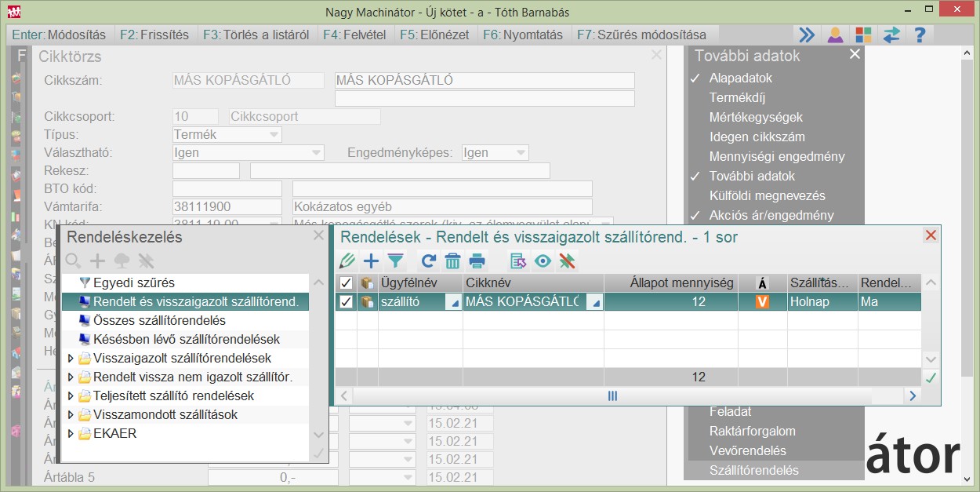The image size is (980, 492).
Task: Click the grey pin icon in Rendeléskezelés
Action: 146,261
